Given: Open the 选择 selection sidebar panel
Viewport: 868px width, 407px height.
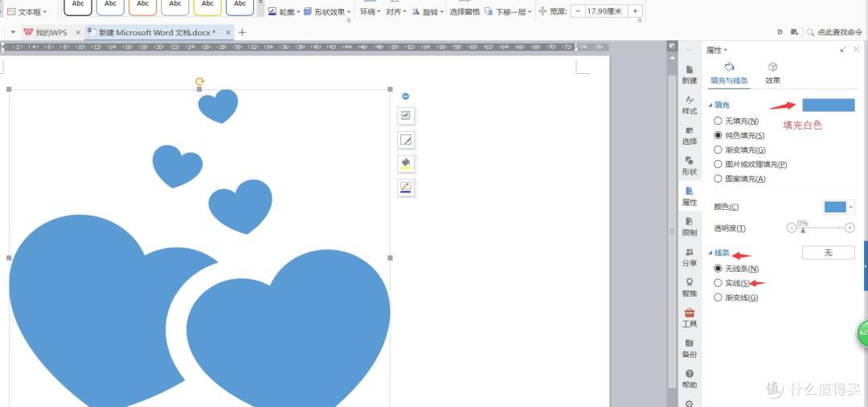Looking at the screenshot, I should coord(690,136).
